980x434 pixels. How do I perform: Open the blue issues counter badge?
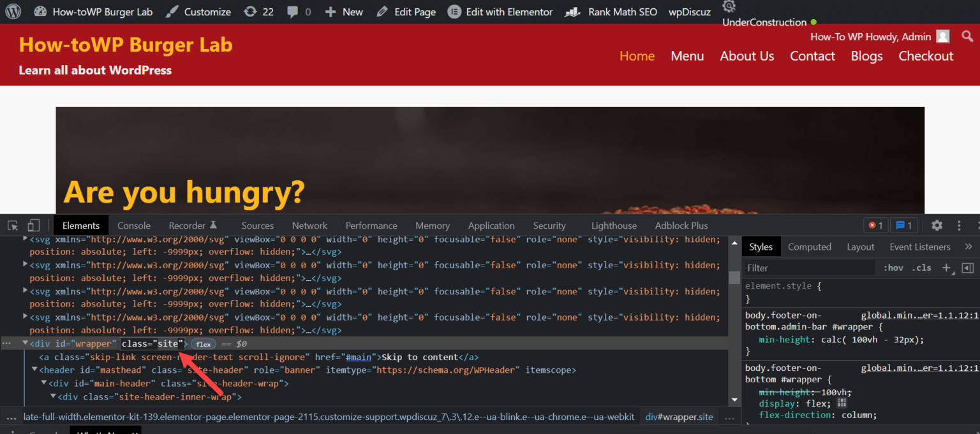903,225
